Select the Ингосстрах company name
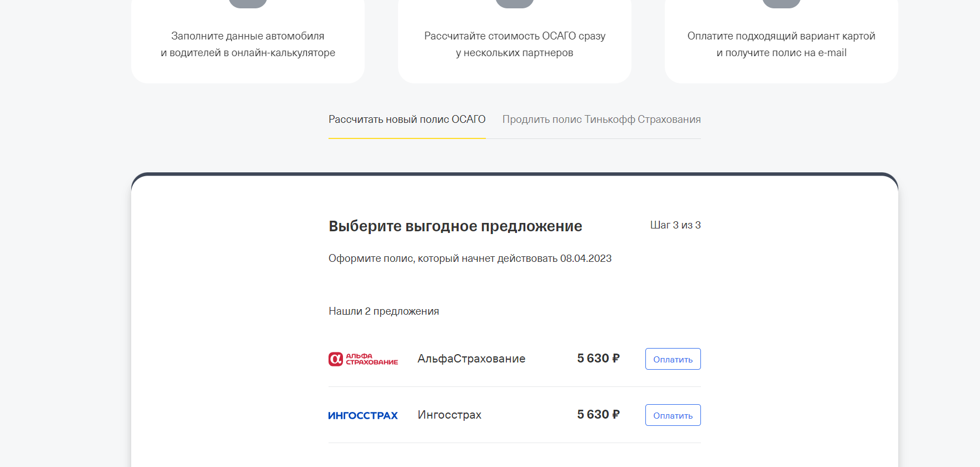The image size is (980, 467). pyautogui.click(x=449, y=415)
